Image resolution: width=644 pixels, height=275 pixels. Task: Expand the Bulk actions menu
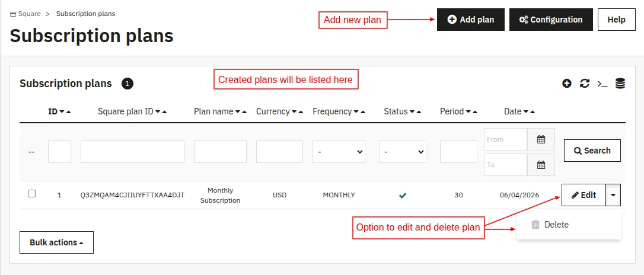(57, 242)
